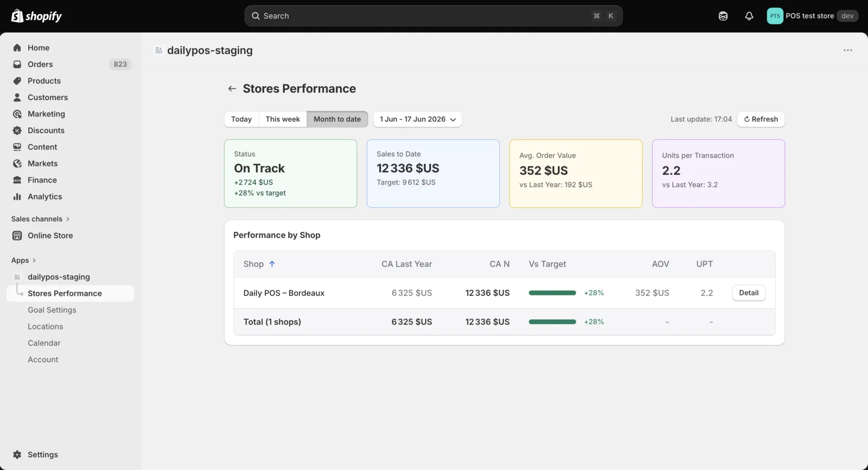The image size is (868, 470).
Task: Click the AOV column header
Action: (x=660, y=264)
